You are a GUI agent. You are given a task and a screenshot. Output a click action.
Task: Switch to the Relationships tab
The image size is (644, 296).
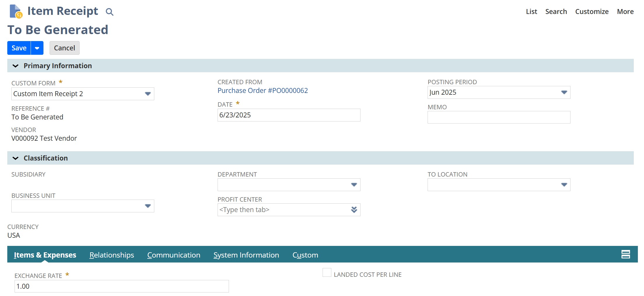tap(112, 255)
